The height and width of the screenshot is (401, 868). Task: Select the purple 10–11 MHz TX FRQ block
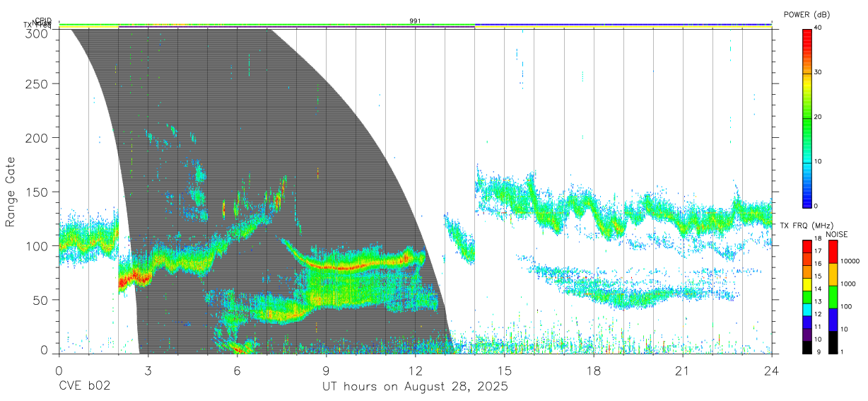pos(807,335)
